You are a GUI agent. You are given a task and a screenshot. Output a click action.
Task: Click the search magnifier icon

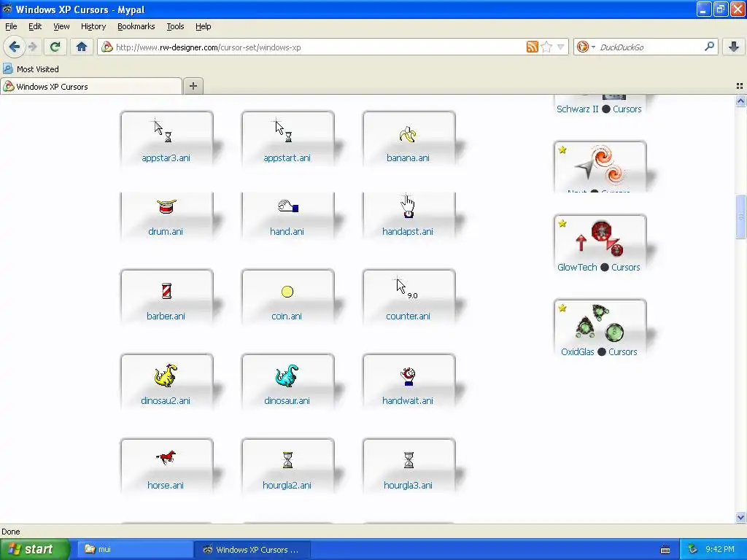709,46
